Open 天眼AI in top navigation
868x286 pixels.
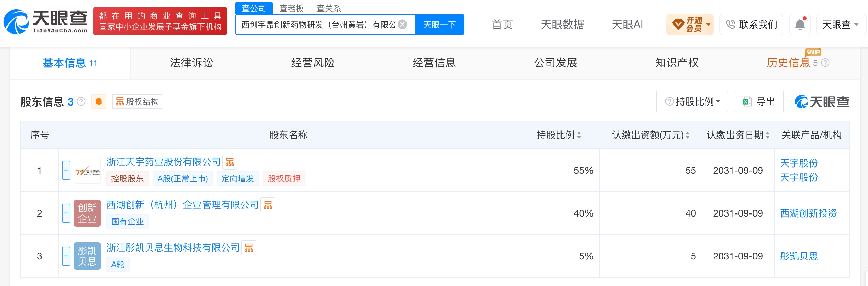pos(627,25)
